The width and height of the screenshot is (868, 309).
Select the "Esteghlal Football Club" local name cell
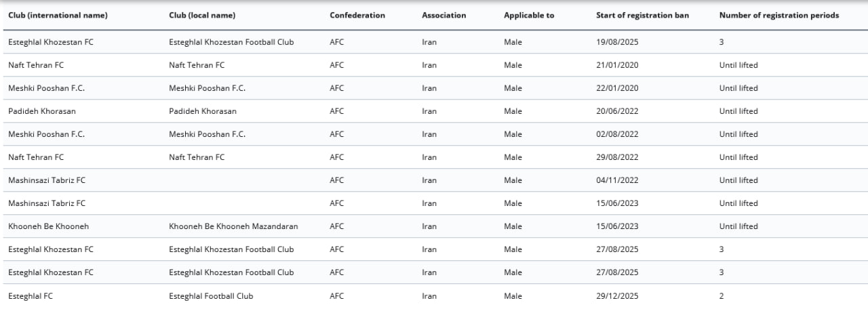[x=211, y=295]
